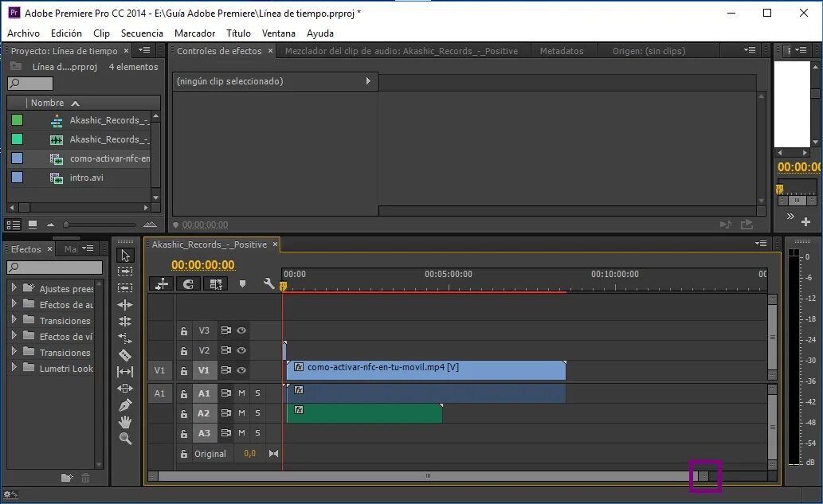Open the Marcador menu

click(194, 33)
